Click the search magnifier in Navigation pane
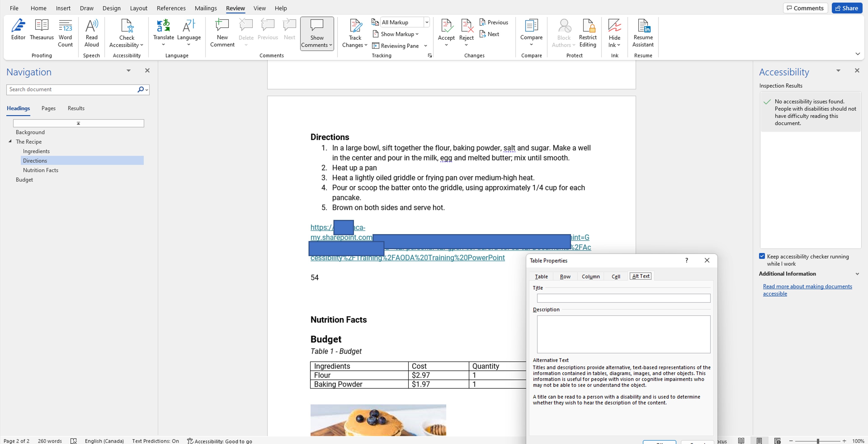The image size is (868, 444). (140, 89)
